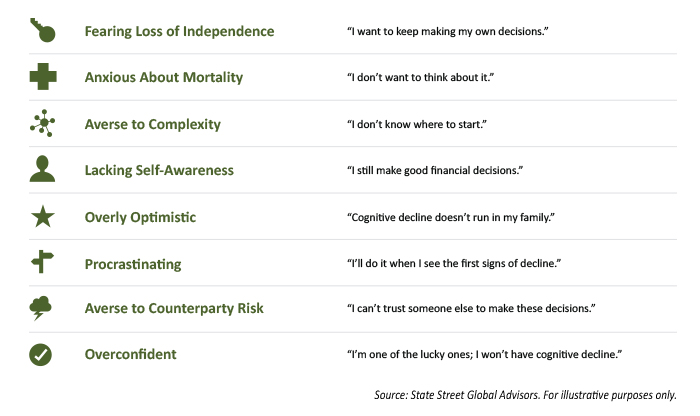Click the key icon beside Fearing Loss of Independence

pyautogui.click(x=43, y=30)
